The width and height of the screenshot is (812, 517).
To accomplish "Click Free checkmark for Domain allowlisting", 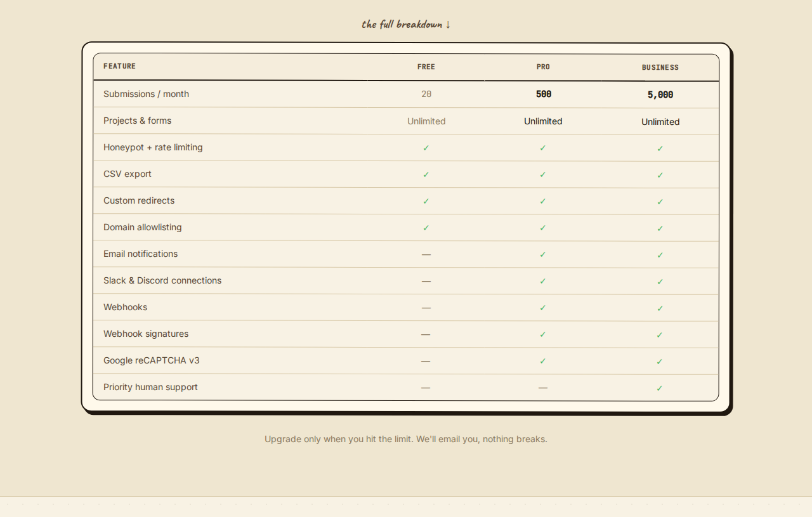I will pos(426,228).
